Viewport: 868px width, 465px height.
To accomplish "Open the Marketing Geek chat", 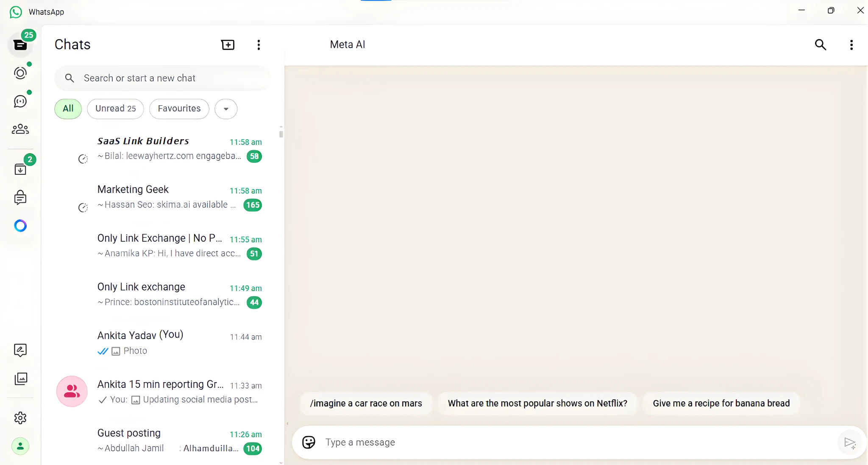I will tap(170, 196).
